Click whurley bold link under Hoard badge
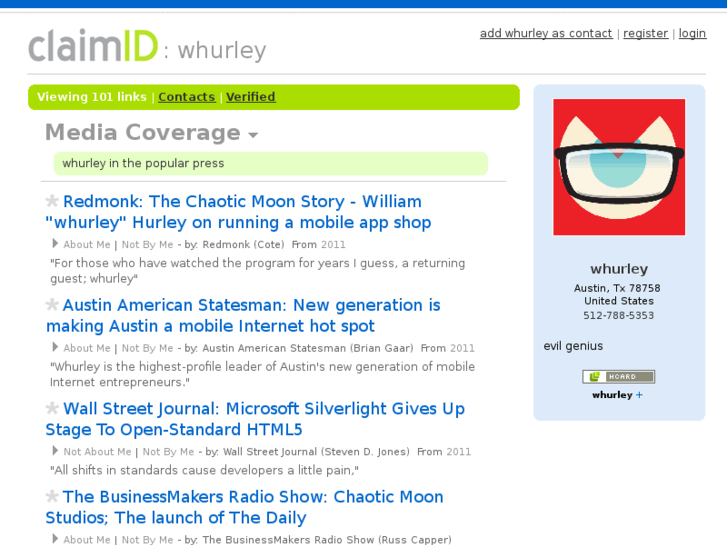This screenshot has height=545, width=727. click(612, 395)
